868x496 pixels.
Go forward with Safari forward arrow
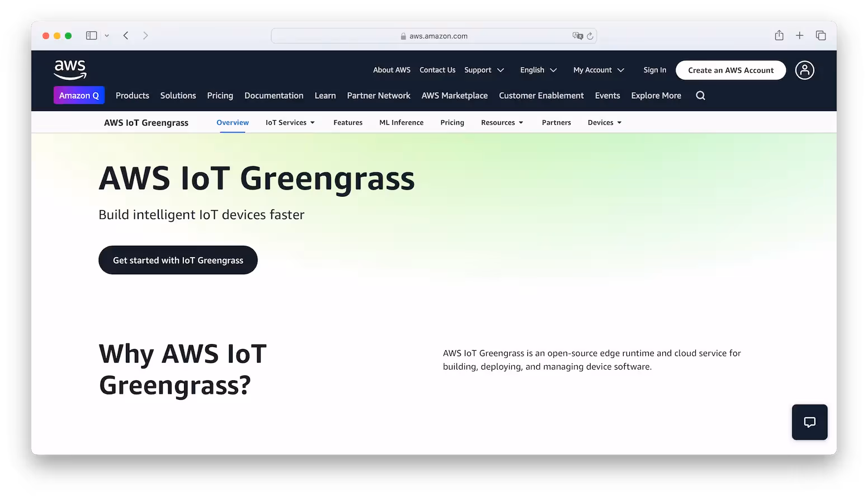(145, 35)
